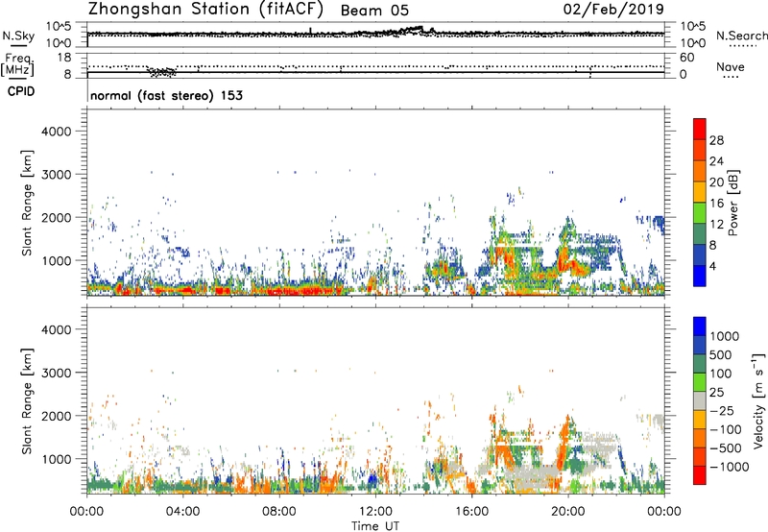Click the red bottom of velocity colorbar
Screen dimensions: 768x532
700,475
